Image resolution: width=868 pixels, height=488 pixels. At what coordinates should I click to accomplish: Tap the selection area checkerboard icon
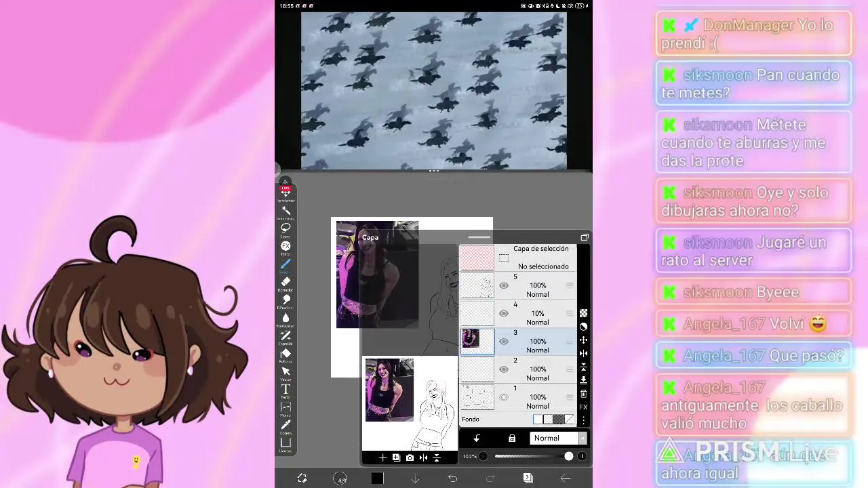583,313
